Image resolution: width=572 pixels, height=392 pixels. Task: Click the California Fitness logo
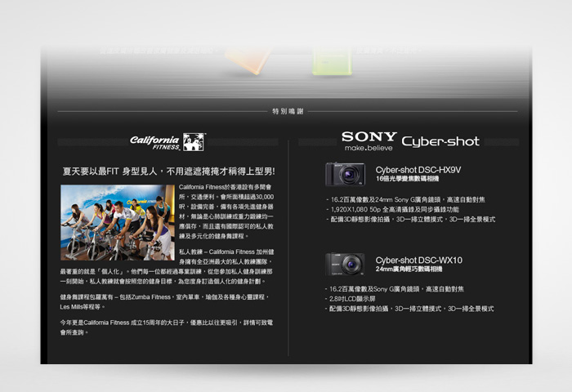click(x=168, y=142)
